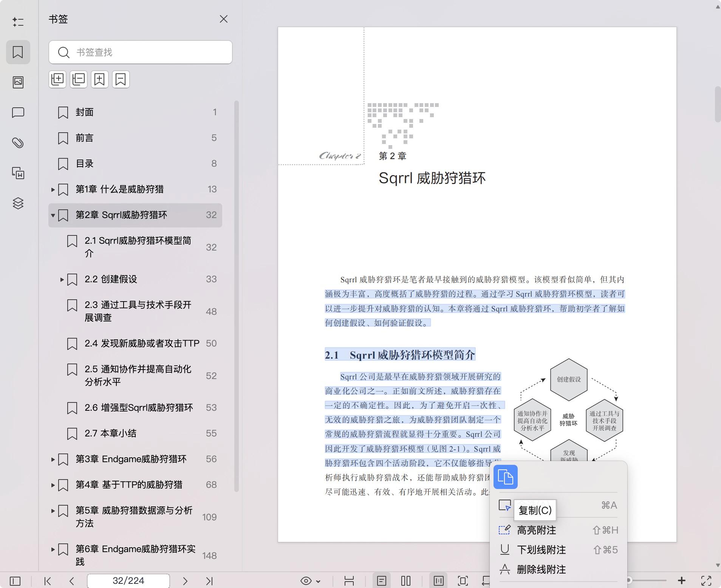The image size is (721, 588).
Task: Close the 书签 panel
Action: pos(223,19)
